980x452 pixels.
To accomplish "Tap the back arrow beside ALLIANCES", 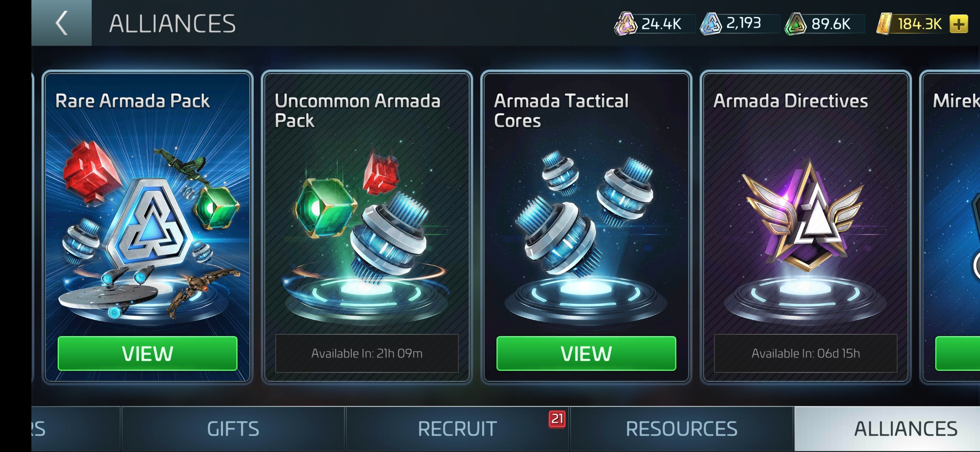I will click(62, 23).
